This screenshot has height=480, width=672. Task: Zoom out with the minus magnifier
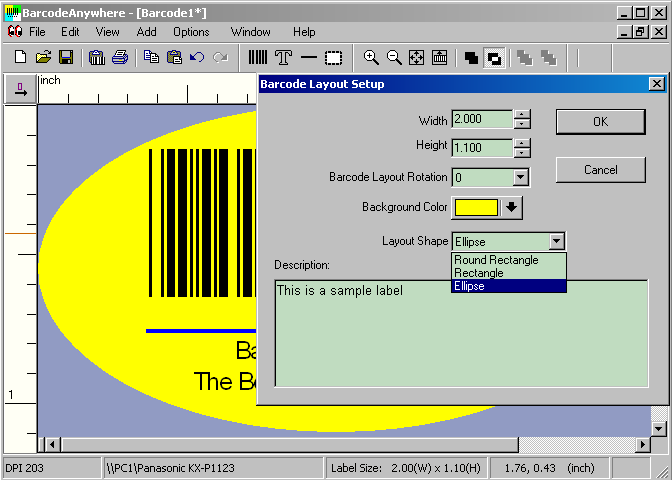[394, 57]
